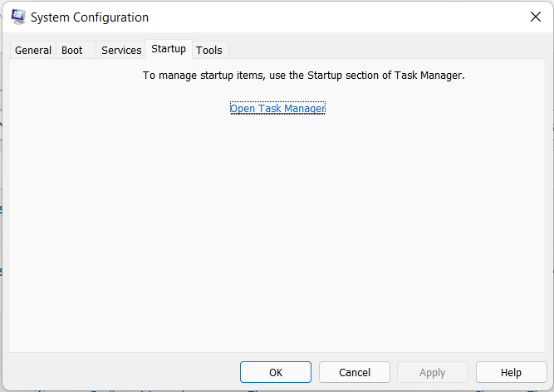The height and width of the screenshot is (392, 554).
Task: Click the "To manage startup items" instruction sentence
Action: click(x=303, y=76)
